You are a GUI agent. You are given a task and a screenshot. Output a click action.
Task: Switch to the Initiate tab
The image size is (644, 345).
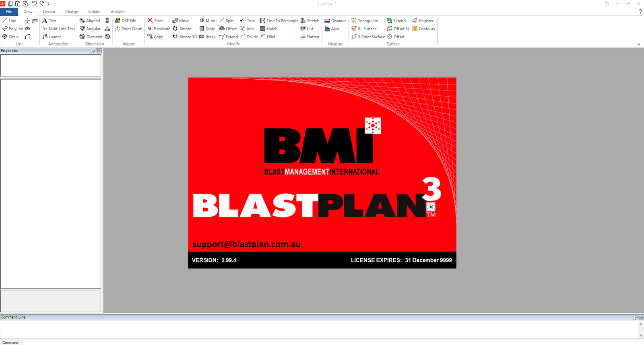(94, 12)
